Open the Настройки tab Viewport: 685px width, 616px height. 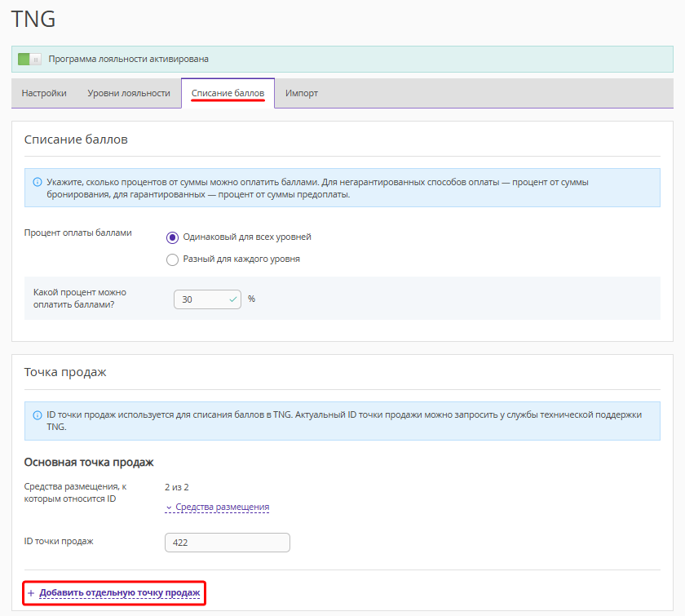point(44,93)
